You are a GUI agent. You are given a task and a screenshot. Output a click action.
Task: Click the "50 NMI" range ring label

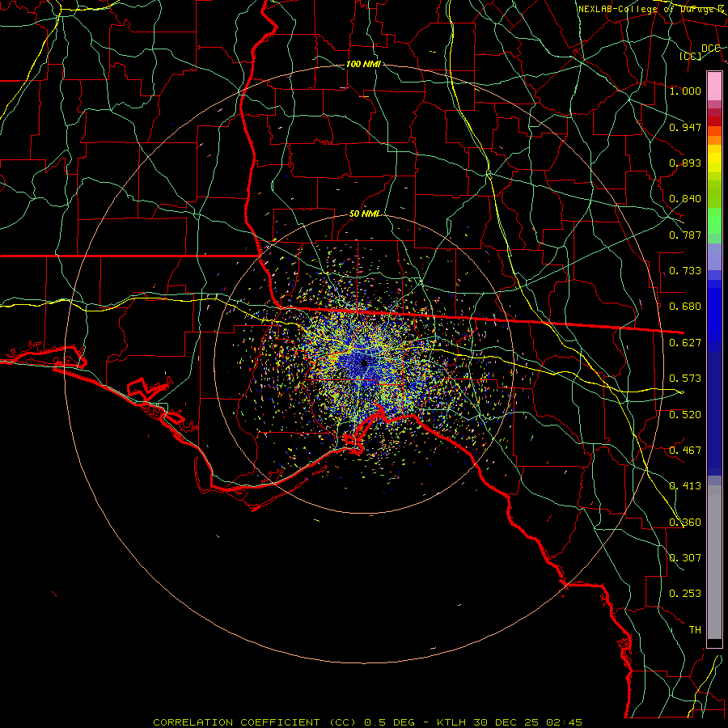coord(364,214)
